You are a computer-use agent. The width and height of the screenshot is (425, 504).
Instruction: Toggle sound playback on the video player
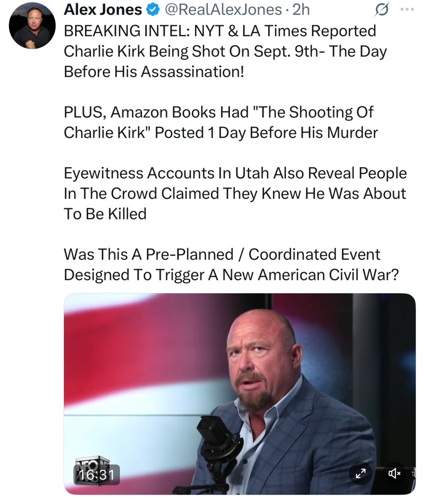(x=395, y=472)
